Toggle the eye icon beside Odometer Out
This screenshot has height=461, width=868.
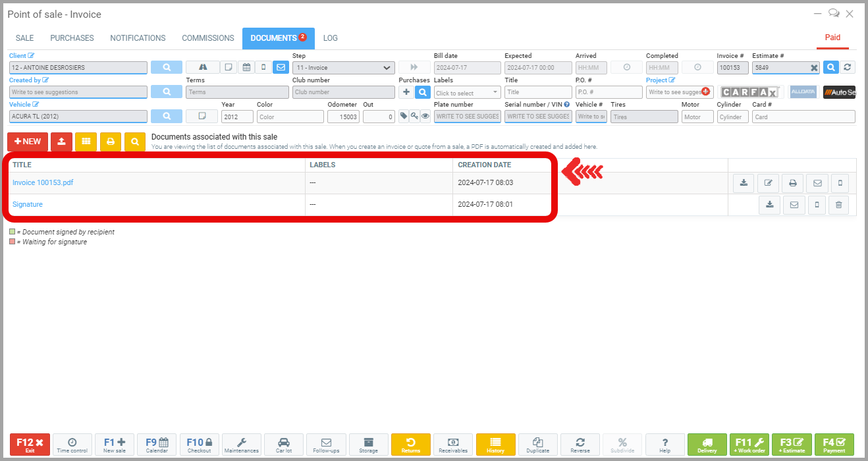pos(425,117)
